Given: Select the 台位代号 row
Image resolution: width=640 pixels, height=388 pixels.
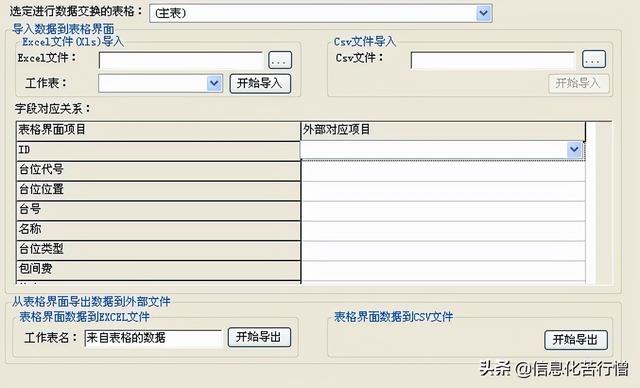Looking at the screenshot, I should 158,171.
